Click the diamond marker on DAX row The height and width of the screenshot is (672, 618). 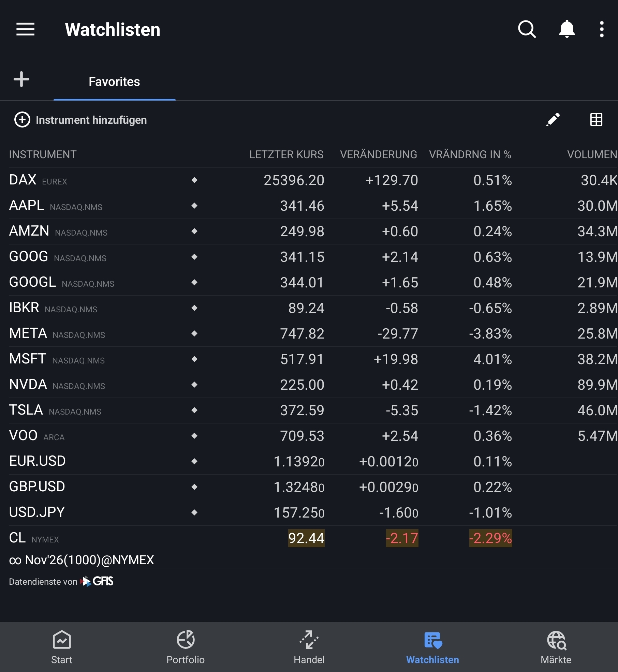(194, 180)
